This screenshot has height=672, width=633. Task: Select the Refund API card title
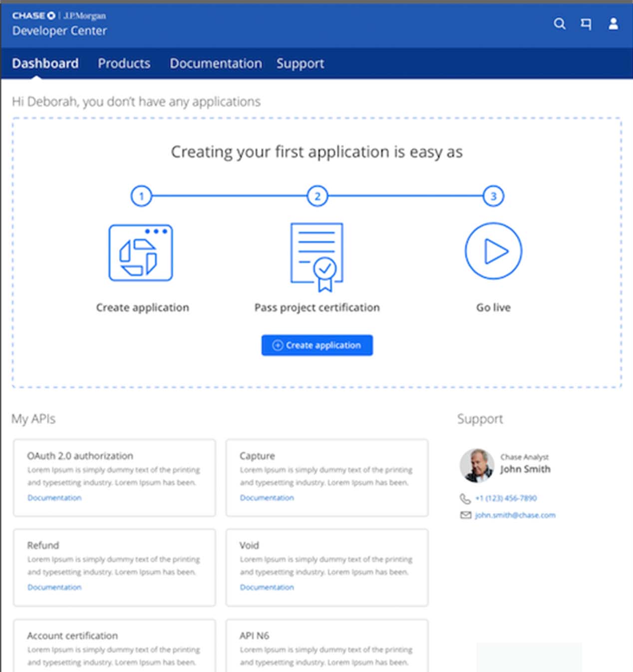tap(43, 545)
